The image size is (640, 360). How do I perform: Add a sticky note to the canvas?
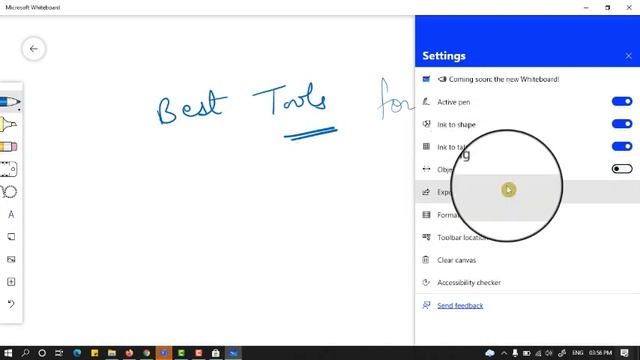pos(11,237)
